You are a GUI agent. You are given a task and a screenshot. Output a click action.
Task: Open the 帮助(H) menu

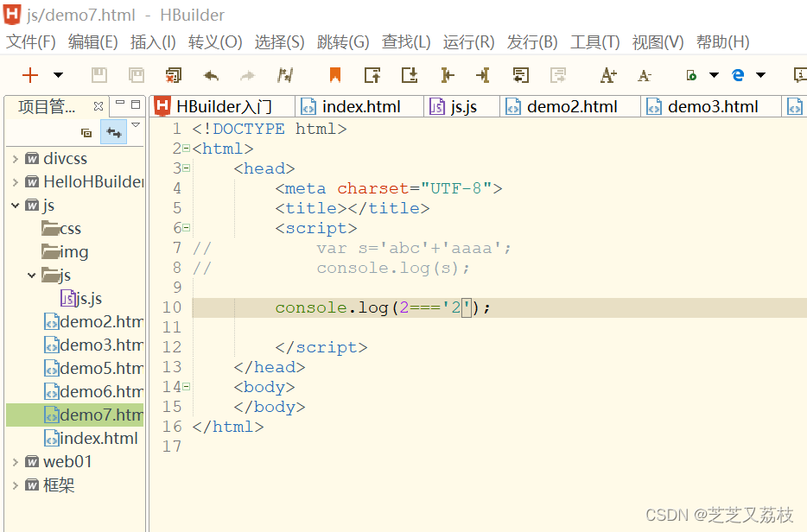click(722, 41)
